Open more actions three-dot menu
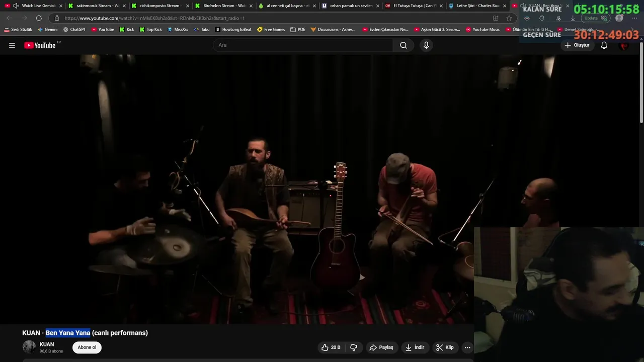Viewport: 644px width, 362px height. tap(467, 347)
